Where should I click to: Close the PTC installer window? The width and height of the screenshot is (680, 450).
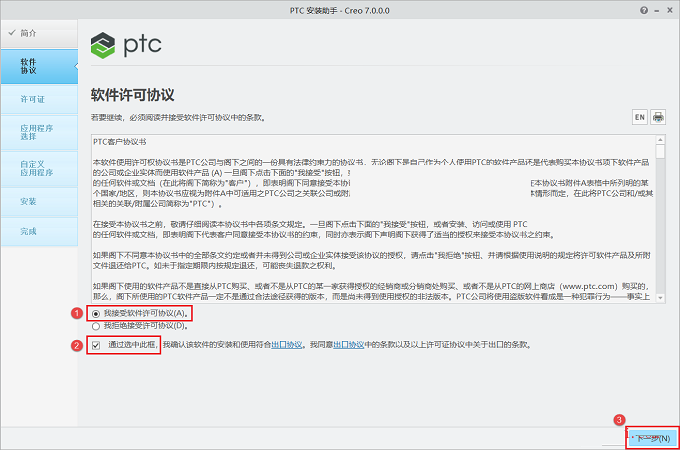click(670, 10)
